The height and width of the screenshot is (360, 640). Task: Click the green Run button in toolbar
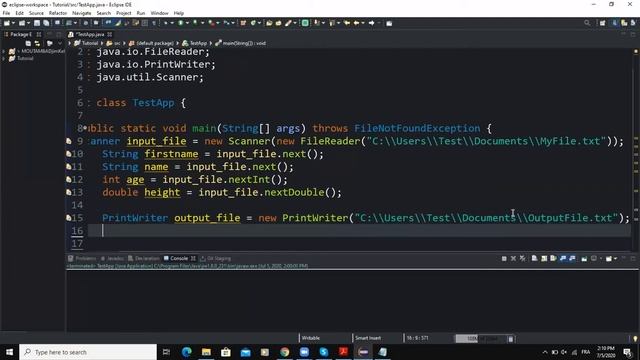click(181, 23)
